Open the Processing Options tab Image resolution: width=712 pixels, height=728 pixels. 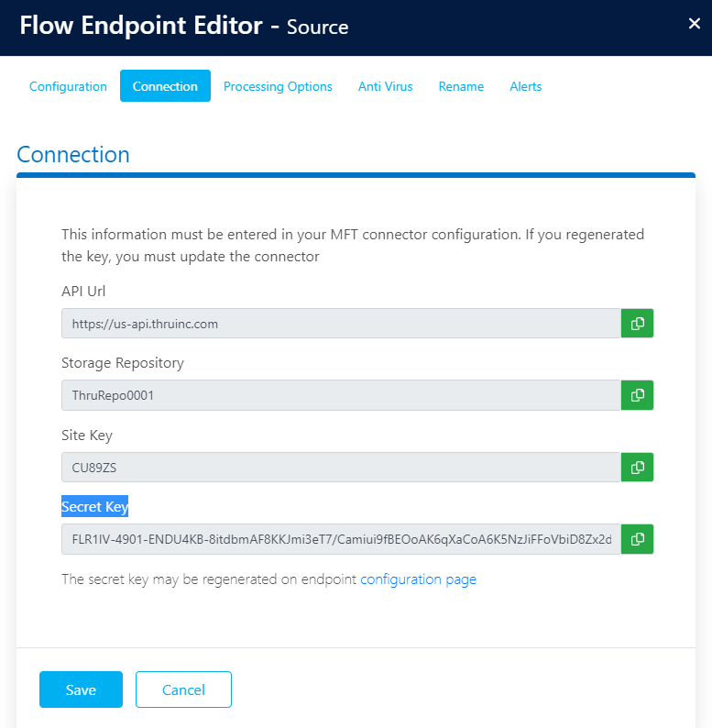click(278, 86)
